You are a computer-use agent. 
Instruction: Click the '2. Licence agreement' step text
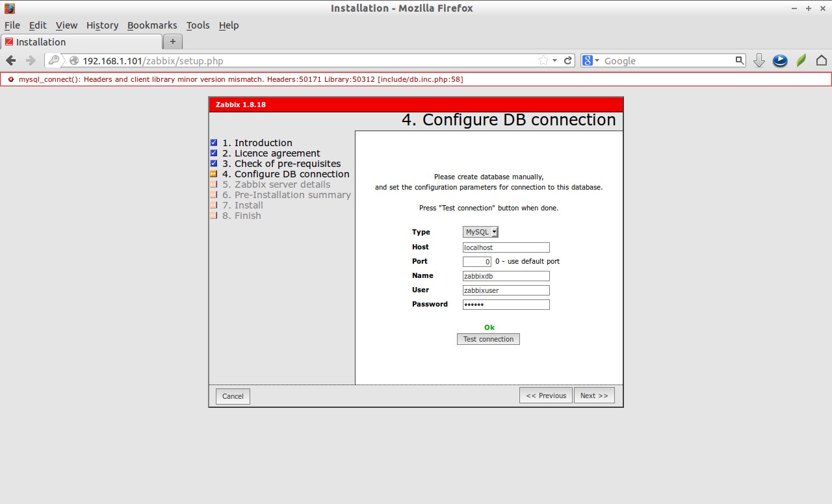(x=271, y=153)
